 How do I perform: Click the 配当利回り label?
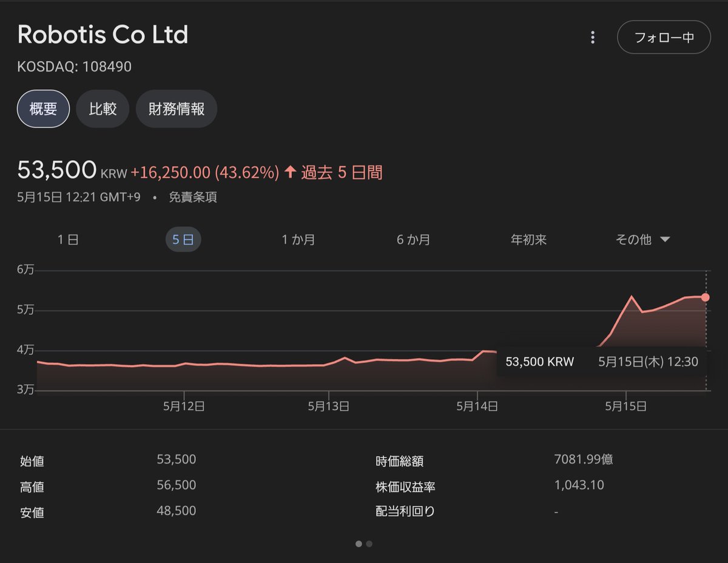[405, 511]
